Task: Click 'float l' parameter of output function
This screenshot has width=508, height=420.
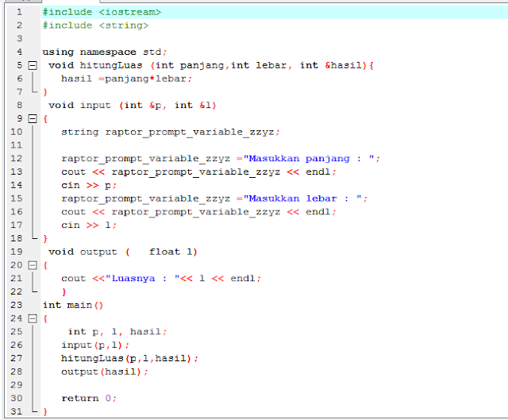Action: click(171, 252)
